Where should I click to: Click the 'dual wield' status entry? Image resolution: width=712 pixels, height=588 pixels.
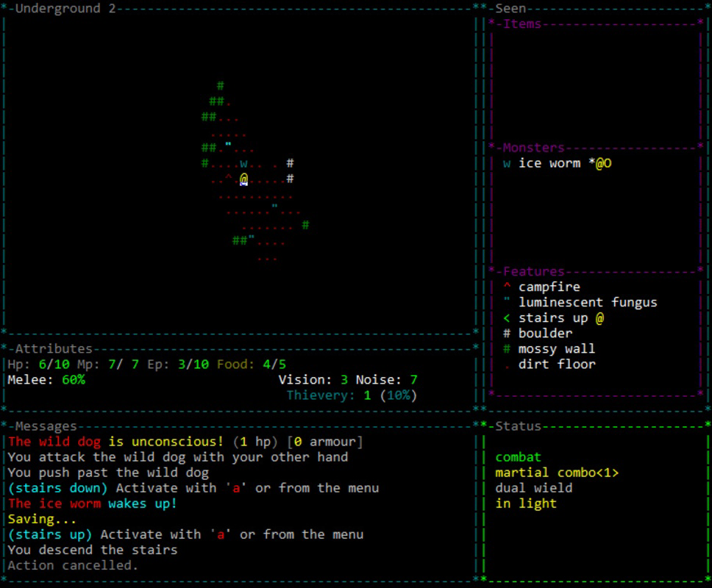533,488
